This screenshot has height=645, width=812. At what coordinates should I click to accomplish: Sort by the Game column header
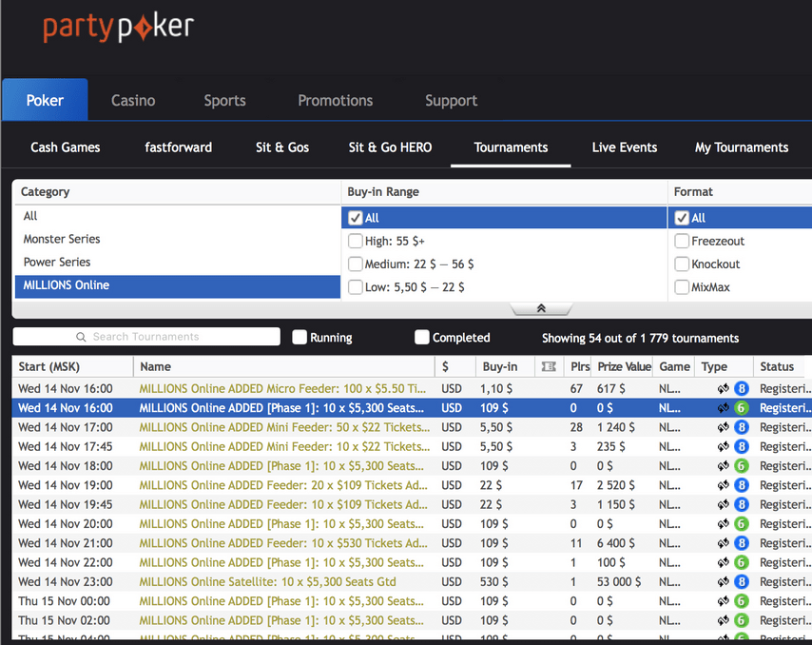(674, 367)
